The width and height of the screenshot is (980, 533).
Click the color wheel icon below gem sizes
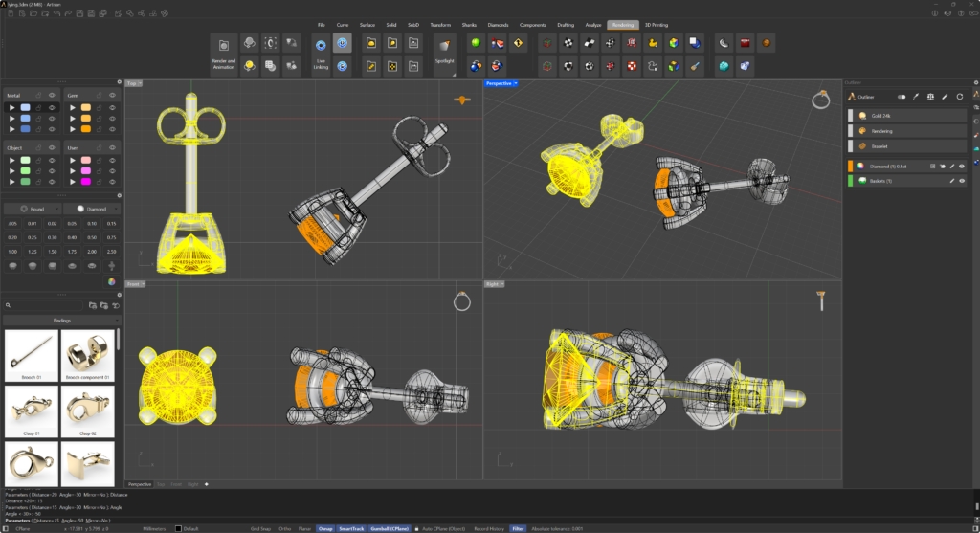coord(111,282)
